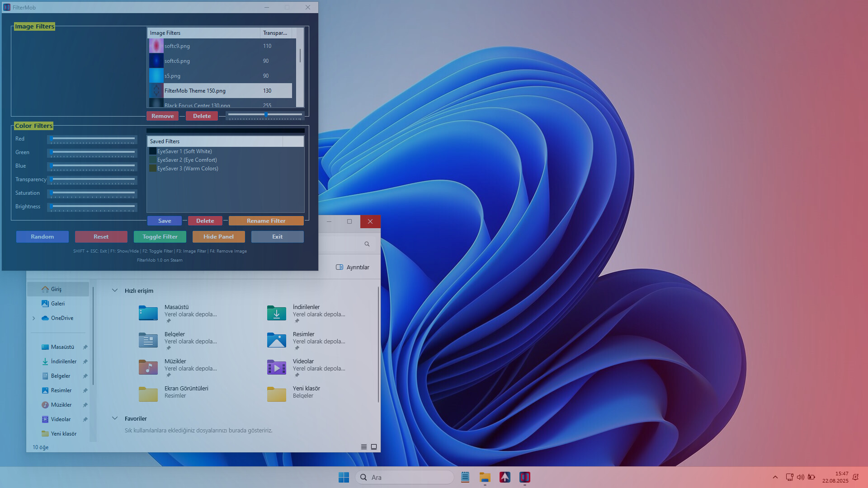
Task: Open File Explorer from the taskbar
Action: tap(485, 477)
